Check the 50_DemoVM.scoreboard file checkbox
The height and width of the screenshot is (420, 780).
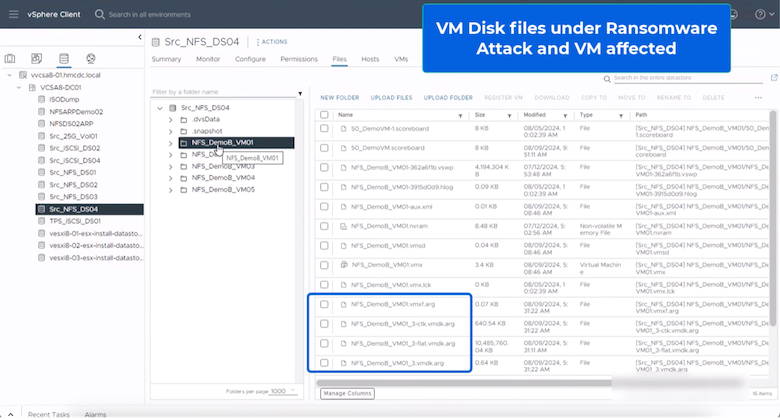(x=324, y=148)
